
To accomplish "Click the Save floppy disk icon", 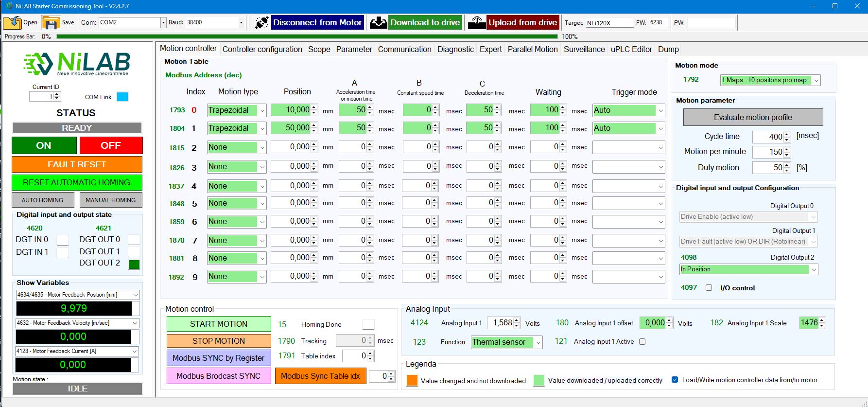I will (x=51, y=22).
